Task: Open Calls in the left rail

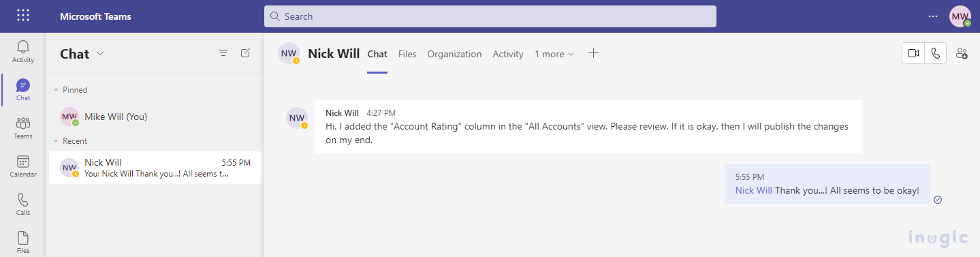Action: 23,205
